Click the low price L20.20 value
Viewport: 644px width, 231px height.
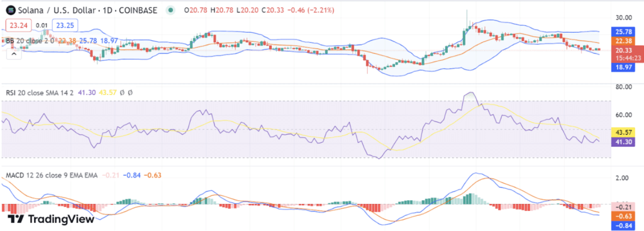(248, 10)
